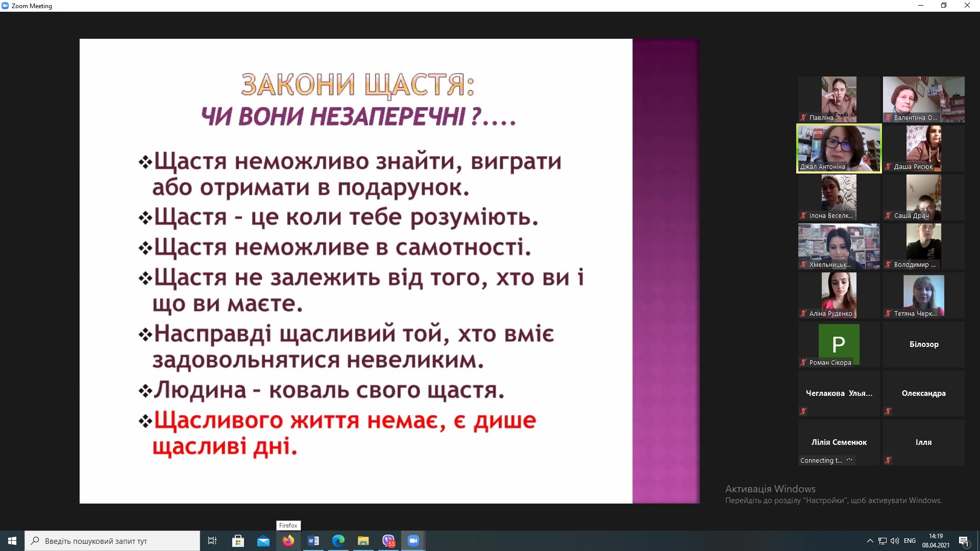The height and width of the screenshot is (551, 980).
Task: Switch ENG keyboard language indicator
Action: tap(910, 541)
